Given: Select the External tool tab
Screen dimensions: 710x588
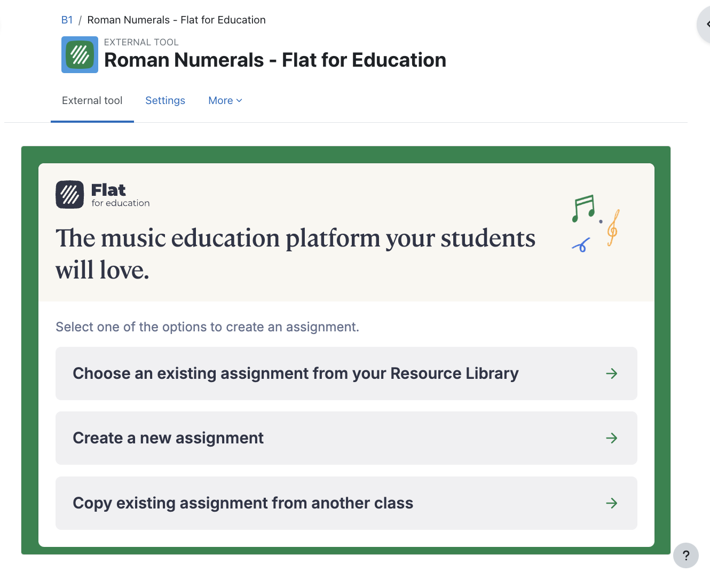Looking at the screenshot, I should 92,100.
